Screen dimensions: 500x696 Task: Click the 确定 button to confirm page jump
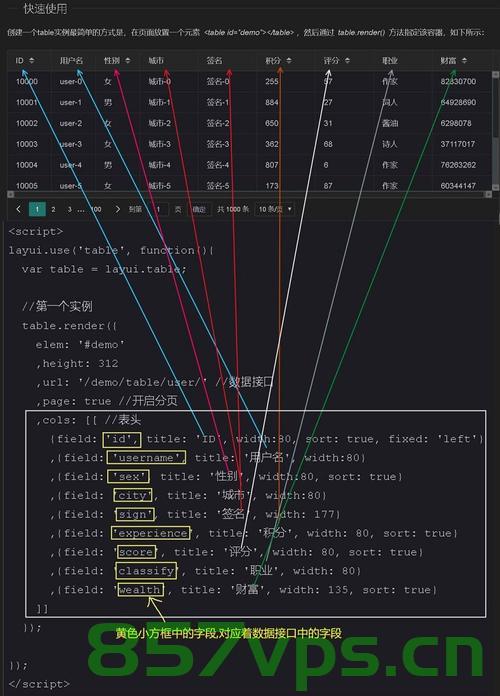199,209
